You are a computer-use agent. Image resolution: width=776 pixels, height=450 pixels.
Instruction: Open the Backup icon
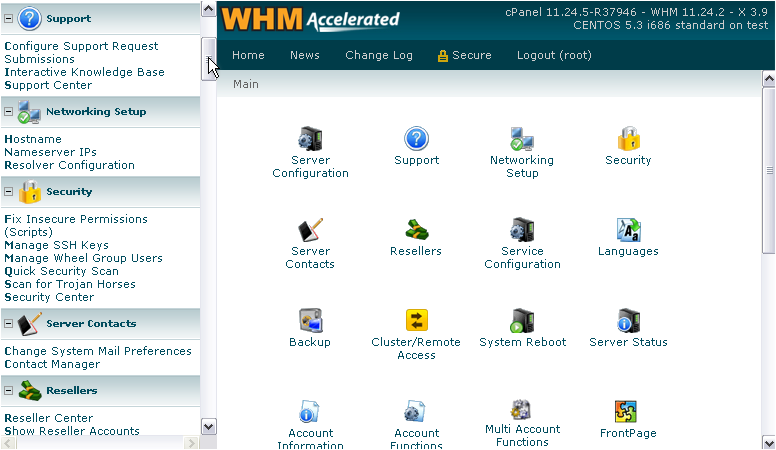tap(310, 321)
